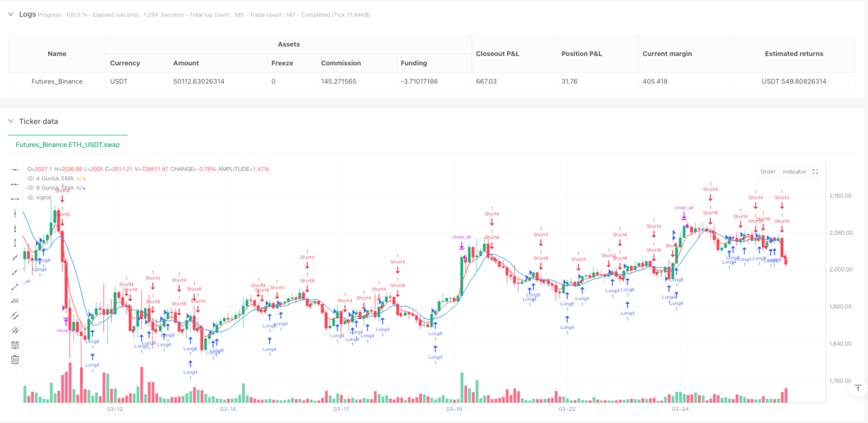The width and height of the screenshot is (868, 423).
Task: Toggle visibility of 8 Günlük SMA
Action: coord(30,188)
